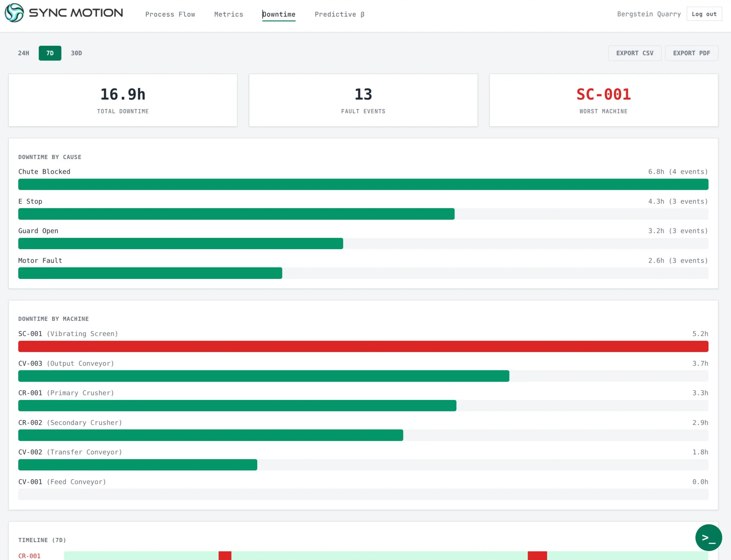
Task: Click the Export CSV button
Action: pyautogui.click(x=635, y=53)
